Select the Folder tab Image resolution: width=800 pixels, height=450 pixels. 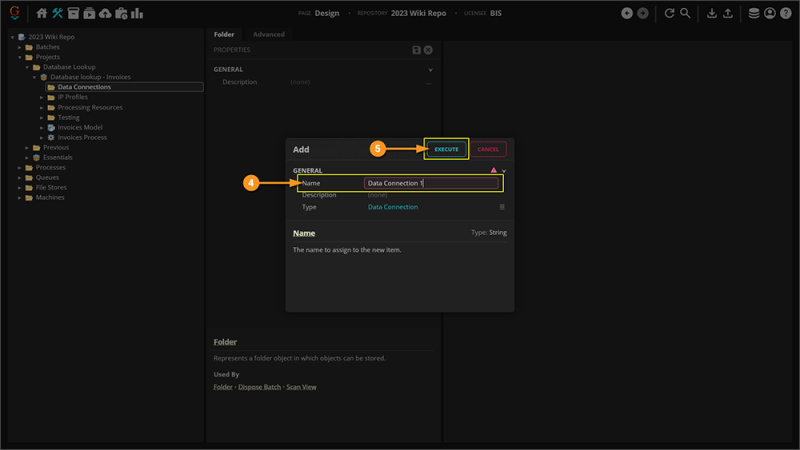point(224,34)
